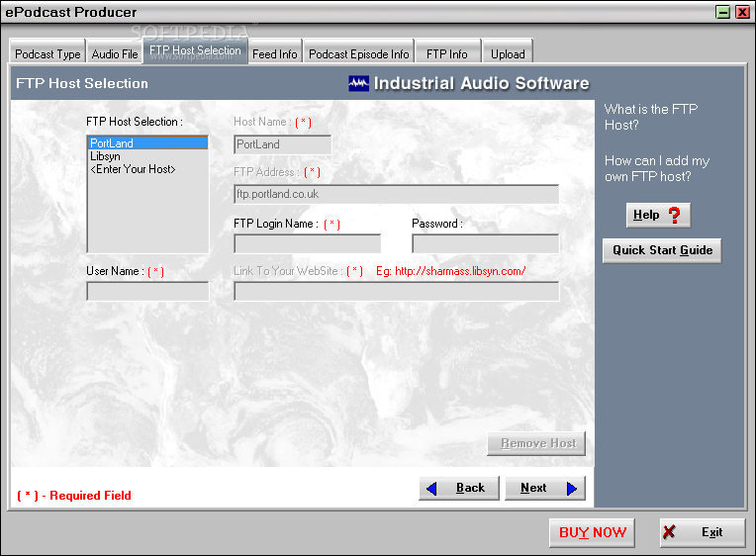This screenshot has width=756, height=556.
Task: Click the User Name input field
Action: point(147,291)
